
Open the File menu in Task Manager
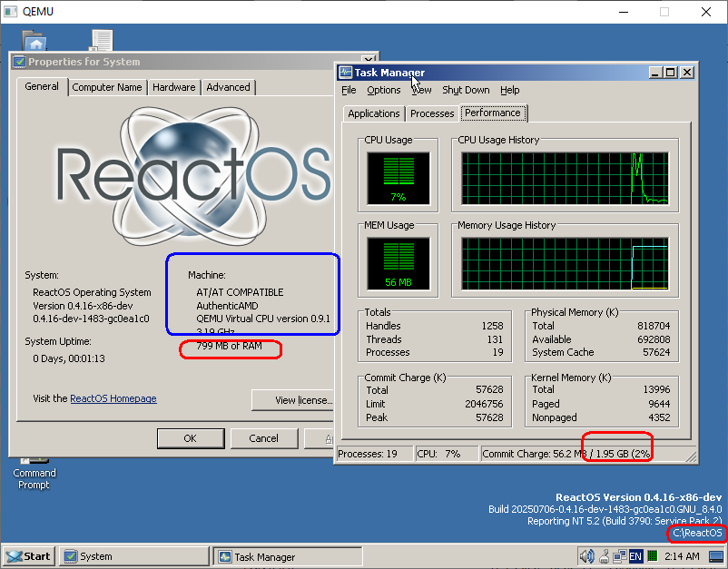[x=349, y=90]
